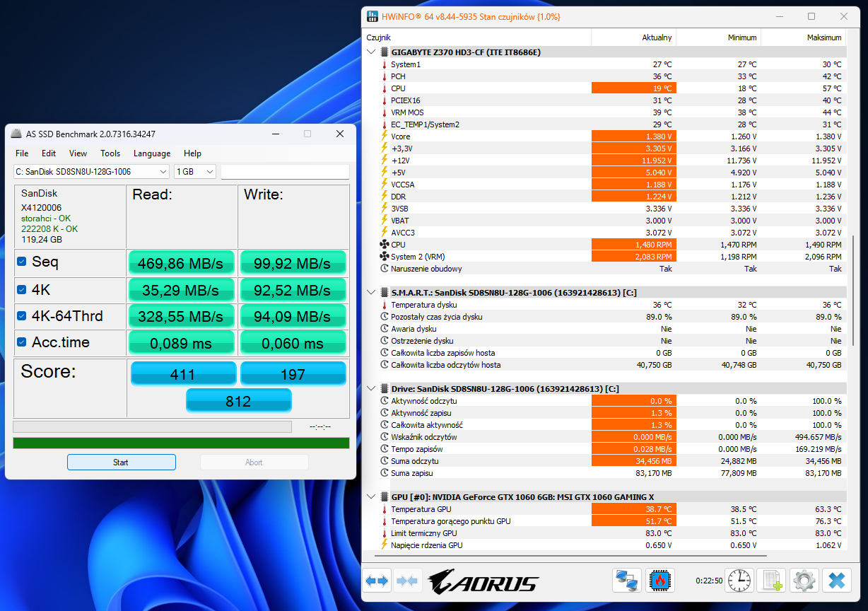Viewport: 868px width, 611px height.
Task: Collapse the S.M.A.R.T. SanDisk sensor group
Action: pos(373,292)
